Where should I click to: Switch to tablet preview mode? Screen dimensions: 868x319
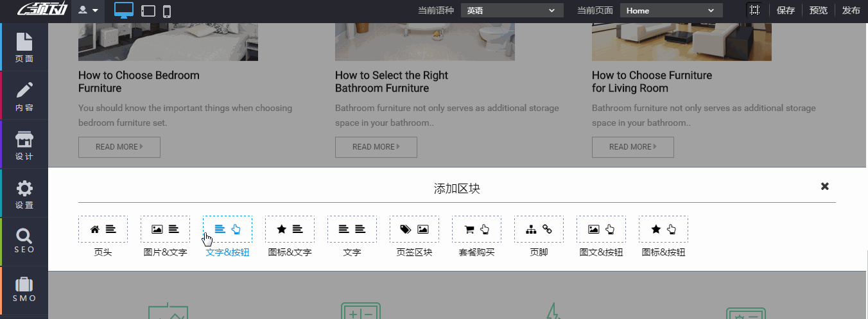click(x=148, y=11)
